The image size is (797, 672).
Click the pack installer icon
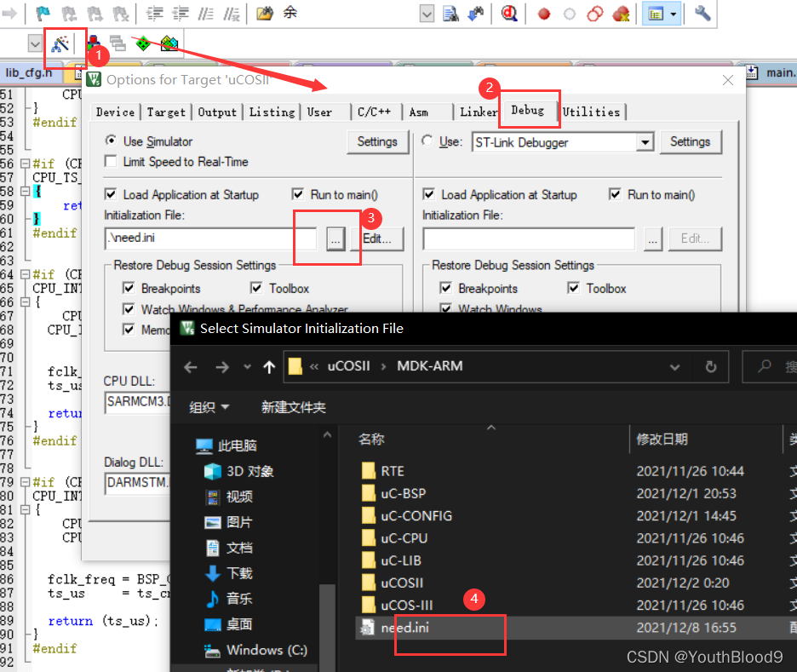point(169,43)
